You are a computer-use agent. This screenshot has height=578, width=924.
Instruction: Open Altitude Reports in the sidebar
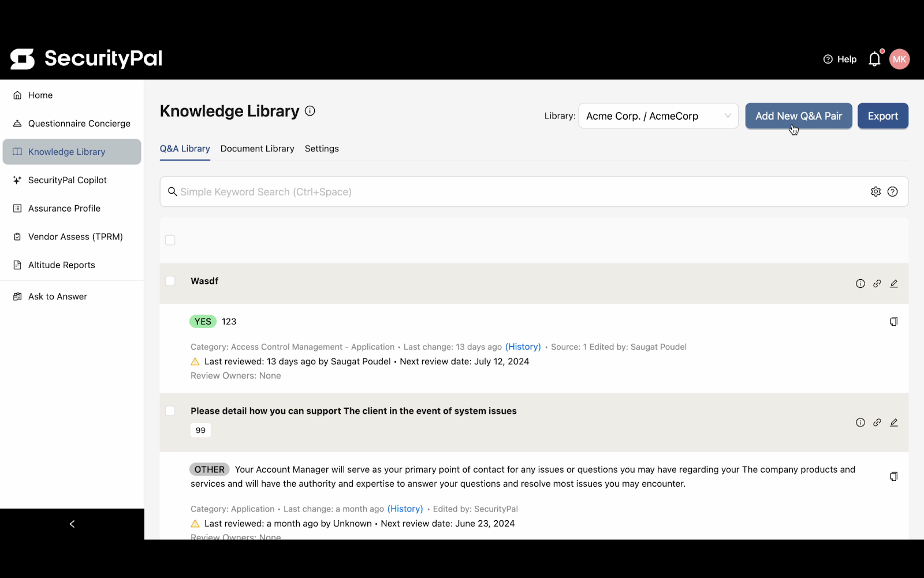[72, 265]
